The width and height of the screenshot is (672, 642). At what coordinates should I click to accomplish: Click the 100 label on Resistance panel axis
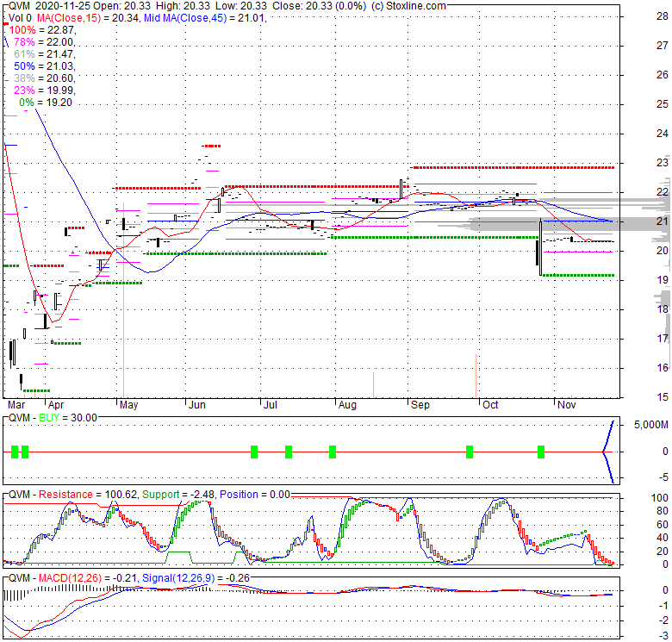pos(660,497)
